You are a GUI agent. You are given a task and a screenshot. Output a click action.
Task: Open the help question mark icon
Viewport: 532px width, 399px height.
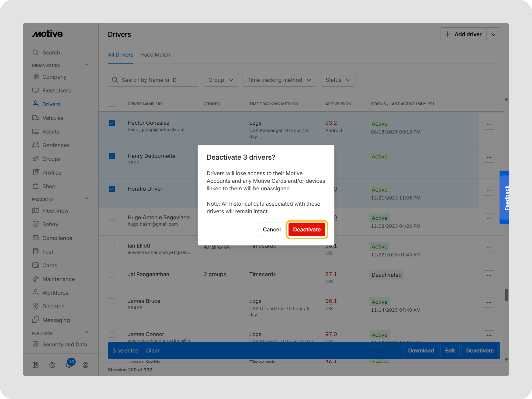click(52, 365)
